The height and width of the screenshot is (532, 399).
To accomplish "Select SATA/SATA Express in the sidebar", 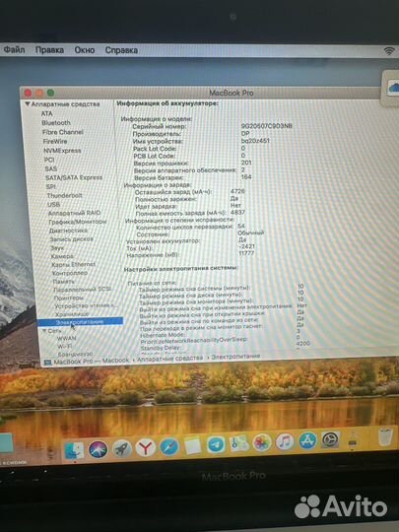I will [x=74, y=177].
